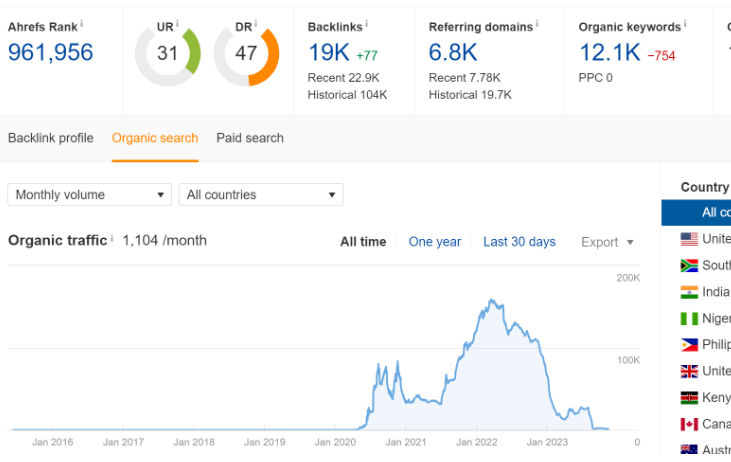Screen dimensions: 731x462
Task: Show the One year traffic range
Action: (435, 242)
